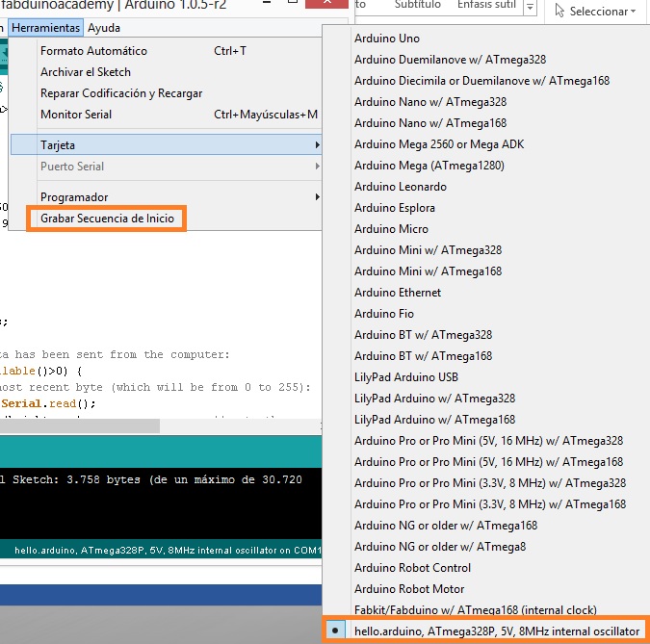
Task: Select Arduino Robot Control
Action: (x=485, y=568)
